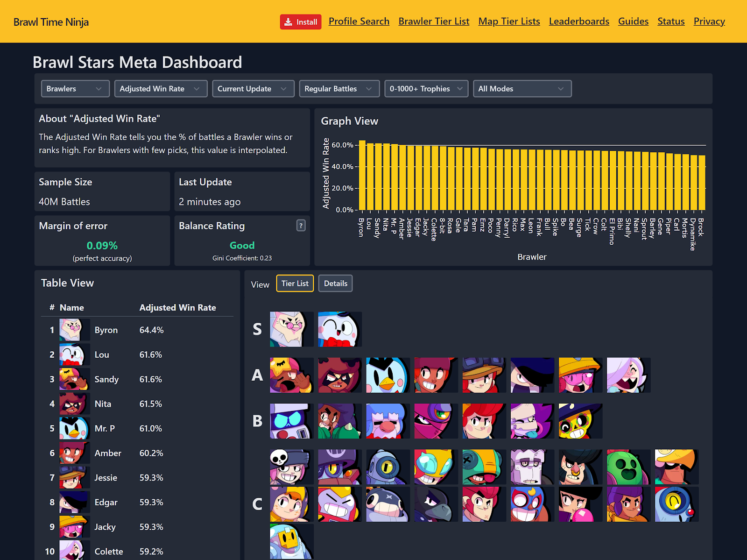Image resolution: width=747 pixels, height=560 pixels.
Task: Select Lou's icon in the S tier row
Action: point(340,329)
